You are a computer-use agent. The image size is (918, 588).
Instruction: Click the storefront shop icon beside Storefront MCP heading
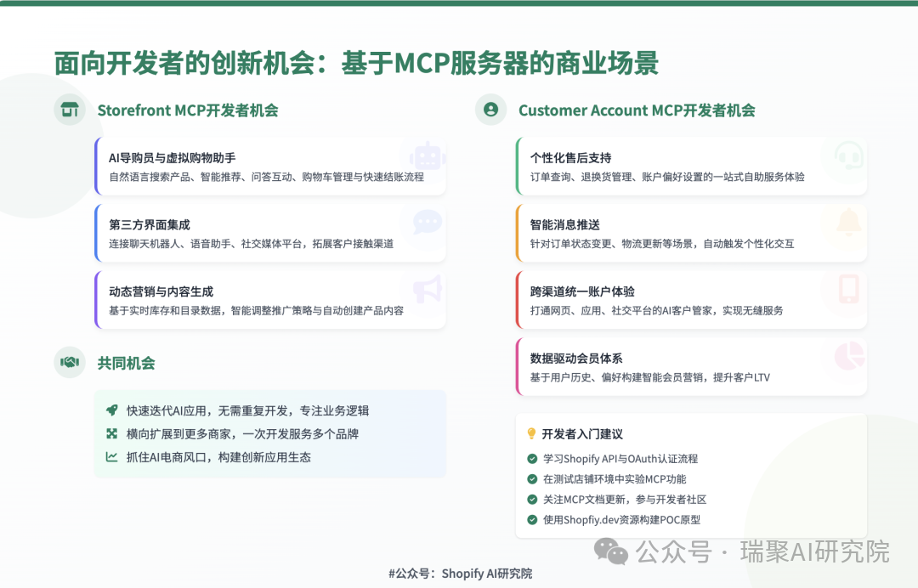coord(70,110)
